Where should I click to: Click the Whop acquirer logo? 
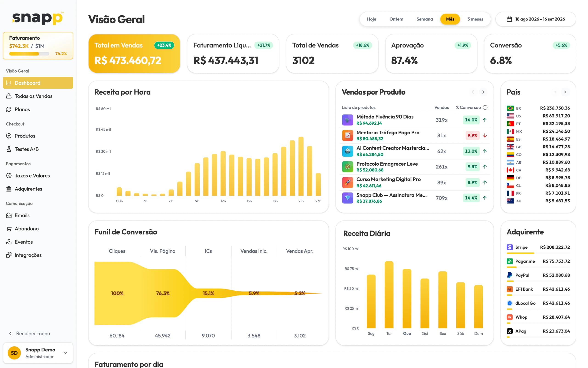(x=509, y=317)
